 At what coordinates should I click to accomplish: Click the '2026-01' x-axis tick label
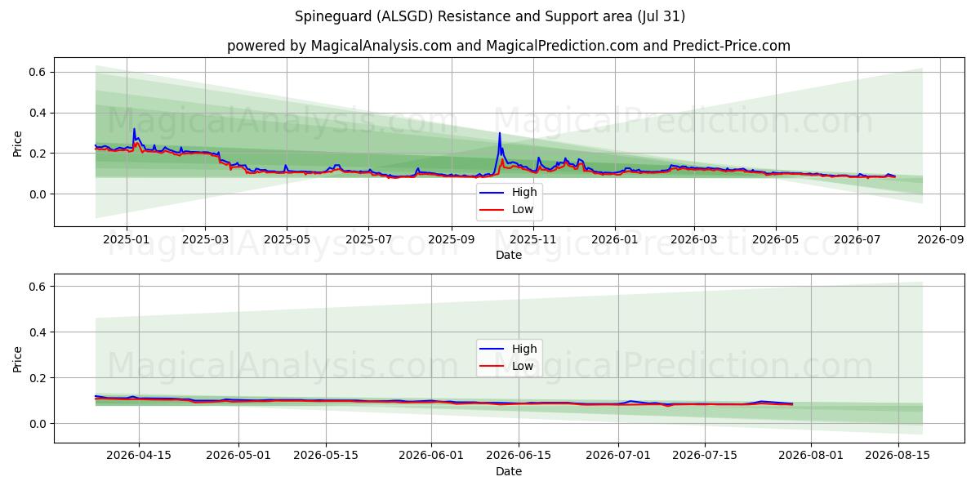[x=614, y=239]
